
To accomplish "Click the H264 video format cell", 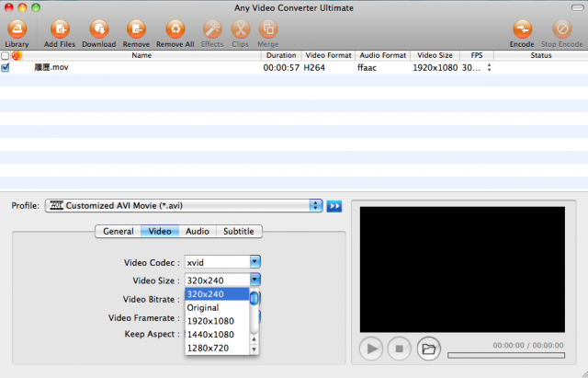I will pos(314,68).
